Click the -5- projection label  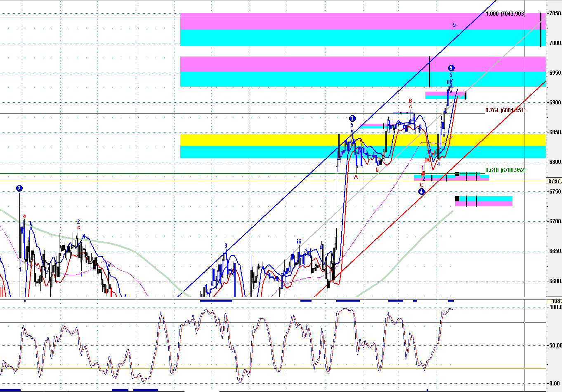point(454,25)
